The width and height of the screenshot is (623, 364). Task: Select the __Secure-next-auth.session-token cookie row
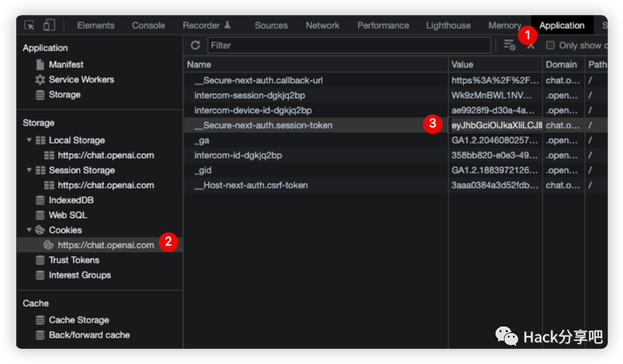[x=396, y=125]
